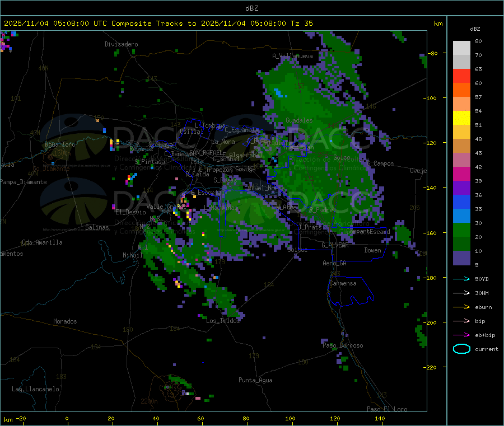Click the Agua_Toro map label
504x426 pixels.
pyautogui.click(x=60, y=144)
